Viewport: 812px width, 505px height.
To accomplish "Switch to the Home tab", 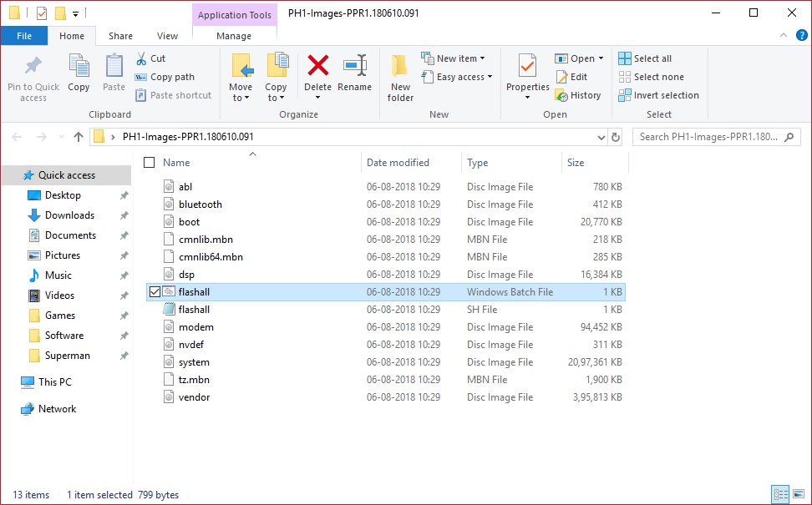I will [72, 36].
